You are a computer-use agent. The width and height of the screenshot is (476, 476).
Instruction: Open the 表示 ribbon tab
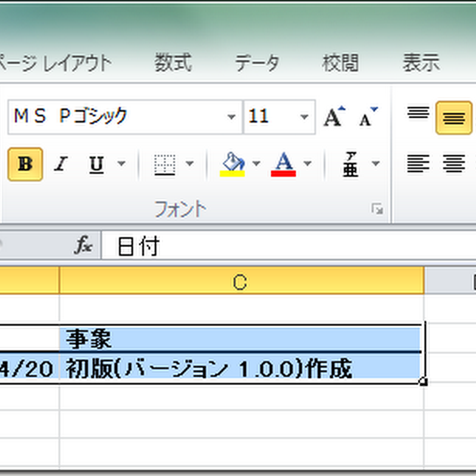pyautogui.click(x=421, y=62)
